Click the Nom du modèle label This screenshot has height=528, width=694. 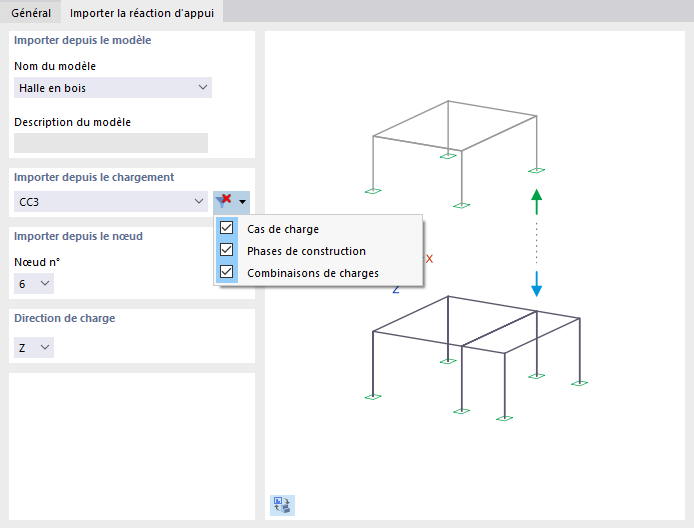55,66
